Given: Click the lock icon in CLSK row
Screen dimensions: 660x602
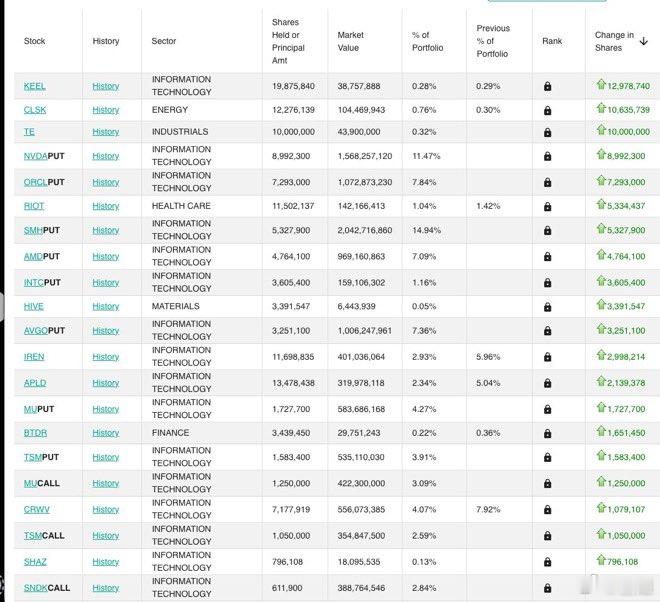Looking at the screenshot, I should pos(547,110).
